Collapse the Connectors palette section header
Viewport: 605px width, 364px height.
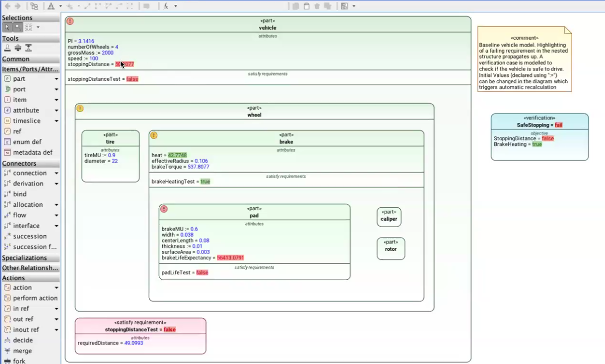point(19,163)
